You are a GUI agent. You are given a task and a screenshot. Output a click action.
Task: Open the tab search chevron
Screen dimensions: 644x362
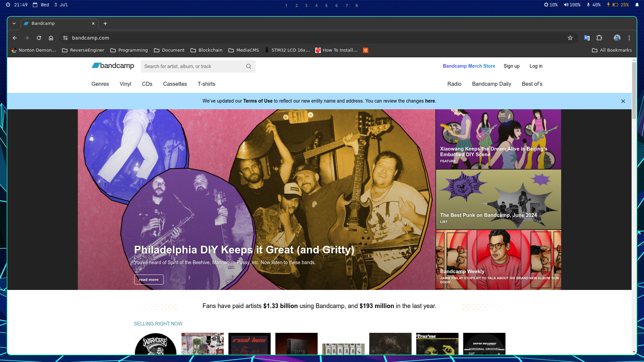point(14,23)
